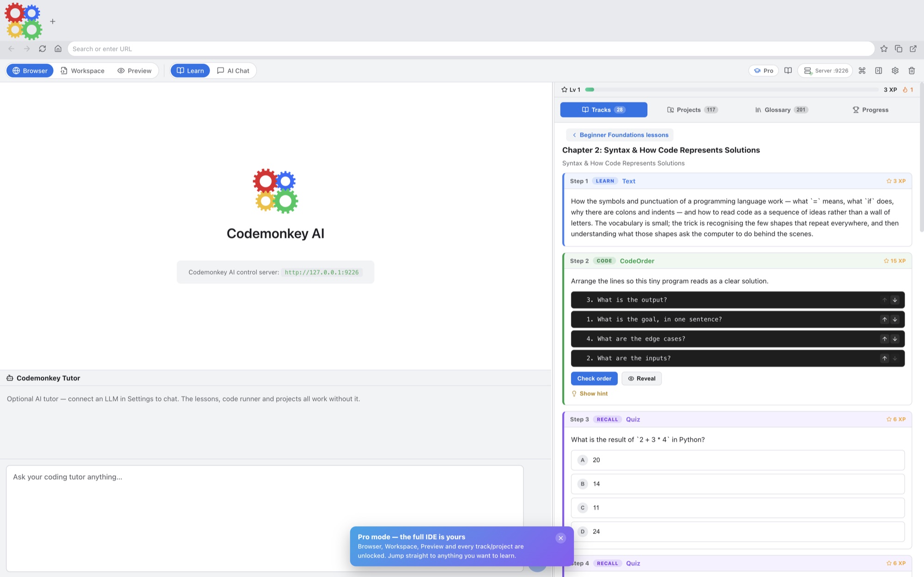Move 'What are the edge cases?' line up
Image resolution: width=924 pixels, height=577 pixels.
point(885,339)
